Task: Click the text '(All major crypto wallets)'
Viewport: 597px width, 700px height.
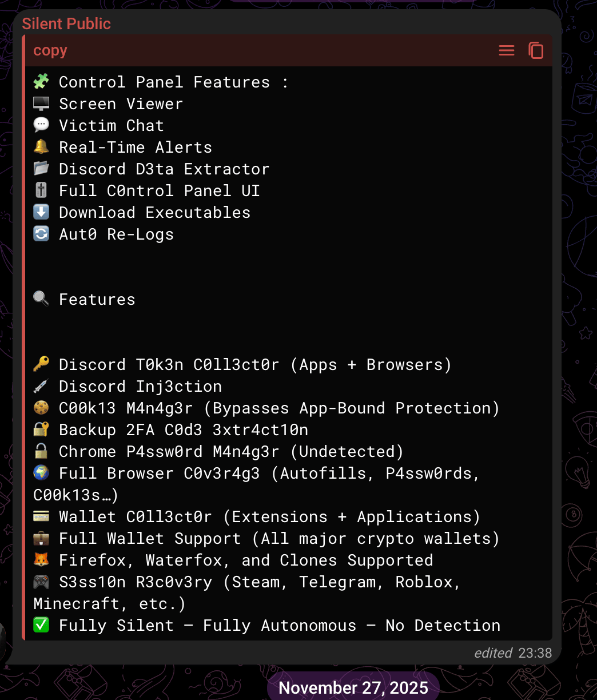Action: point(376,539)
